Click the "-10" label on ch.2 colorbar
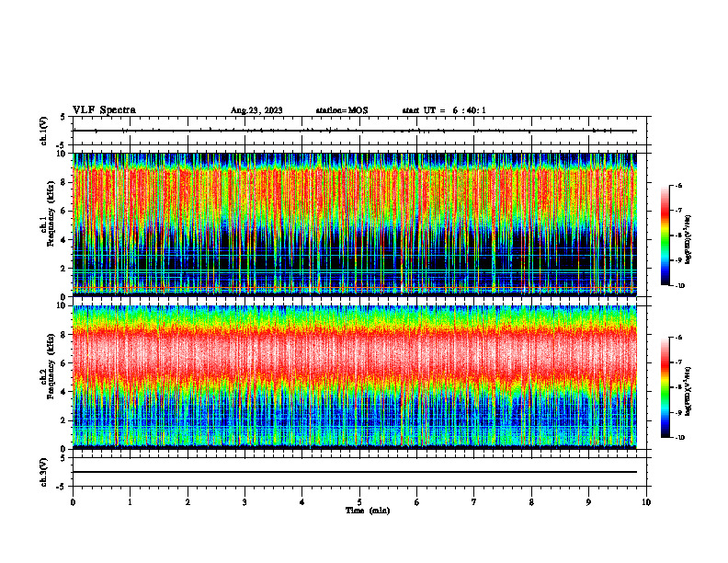The image size is (728, 563). click(x=679, y=437)
